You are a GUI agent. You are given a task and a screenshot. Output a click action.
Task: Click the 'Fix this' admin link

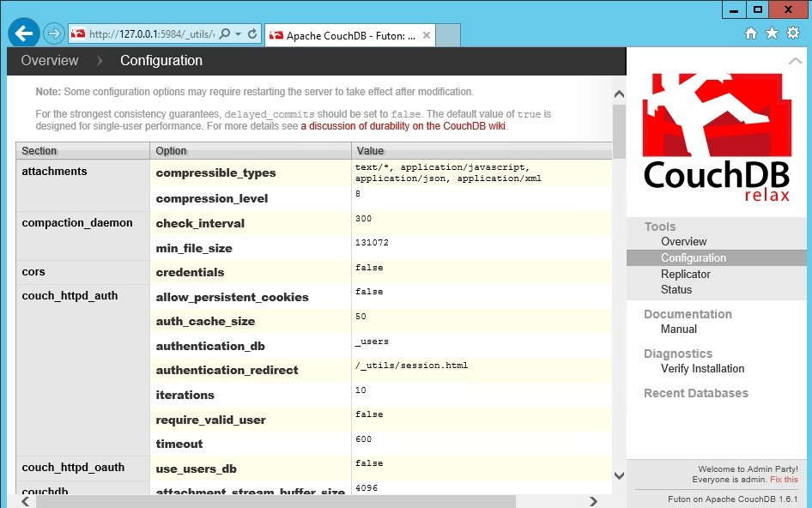[784, 479]
